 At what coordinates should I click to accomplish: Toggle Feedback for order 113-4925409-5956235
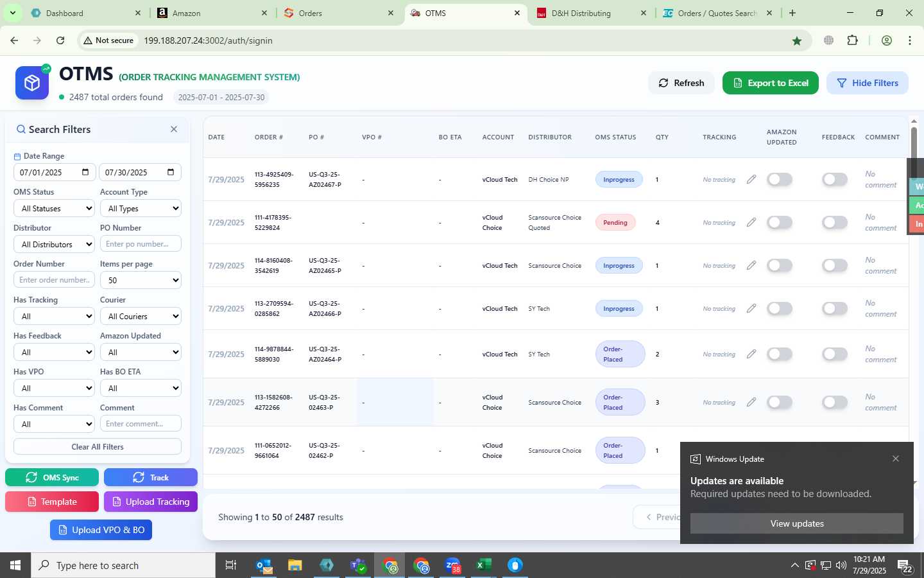click(835, 179)
